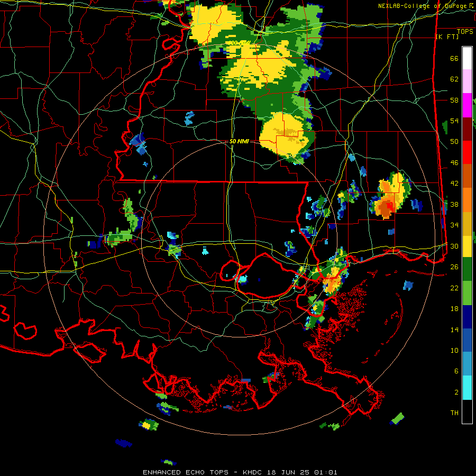Click the dark red 54 kft legend color
Image resolution: width=476 pixels, height=476 pixels.
(x=467, y=129)
